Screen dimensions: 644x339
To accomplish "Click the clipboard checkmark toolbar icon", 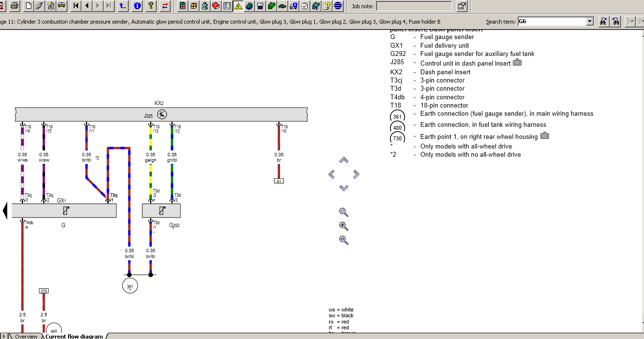I will [305, 6].
